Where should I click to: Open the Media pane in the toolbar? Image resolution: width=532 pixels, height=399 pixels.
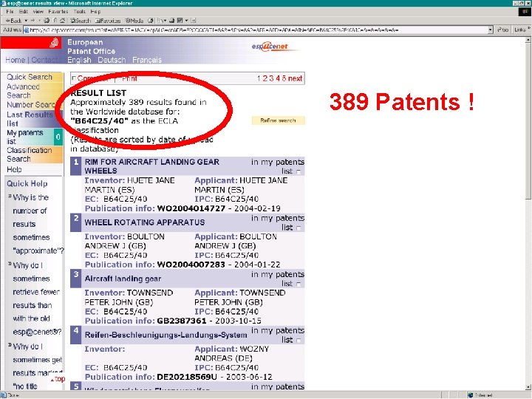[x=134, y=21]
